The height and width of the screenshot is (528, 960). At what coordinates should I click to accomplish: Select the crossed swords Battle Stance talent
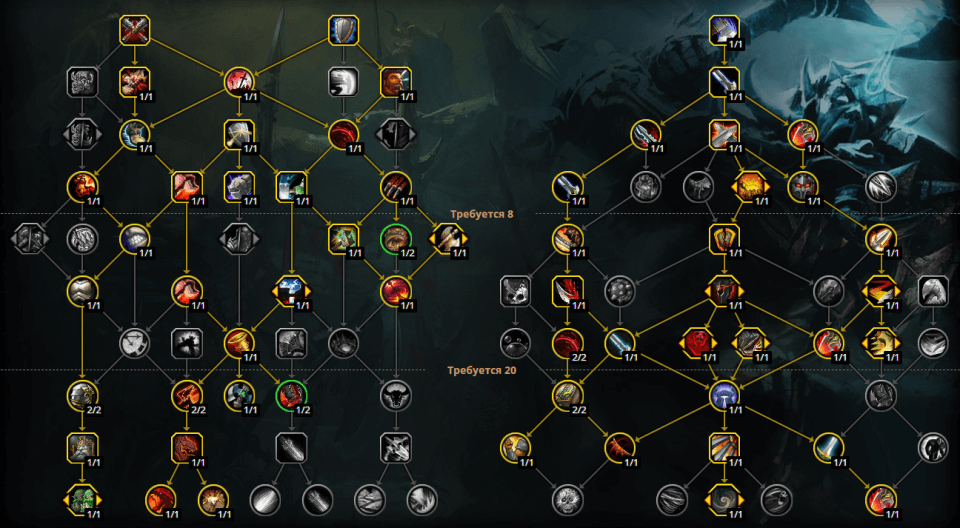(135, 30)
